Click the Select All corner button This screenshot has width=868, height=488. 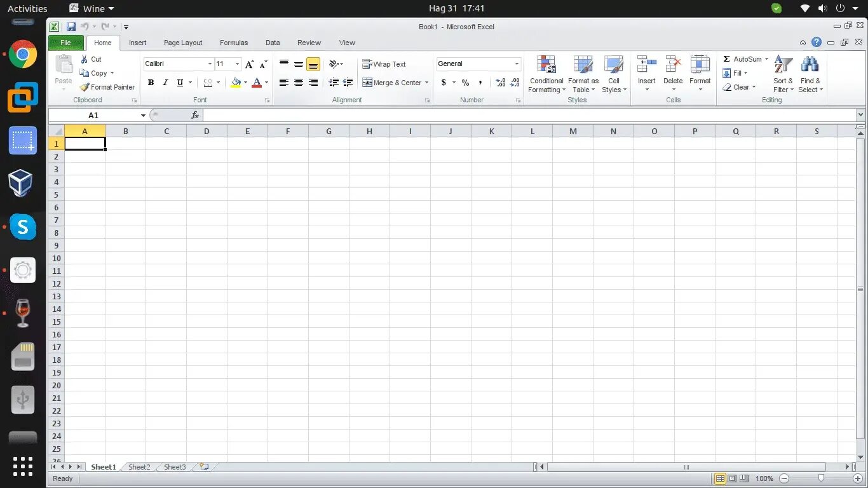[57, 131]
